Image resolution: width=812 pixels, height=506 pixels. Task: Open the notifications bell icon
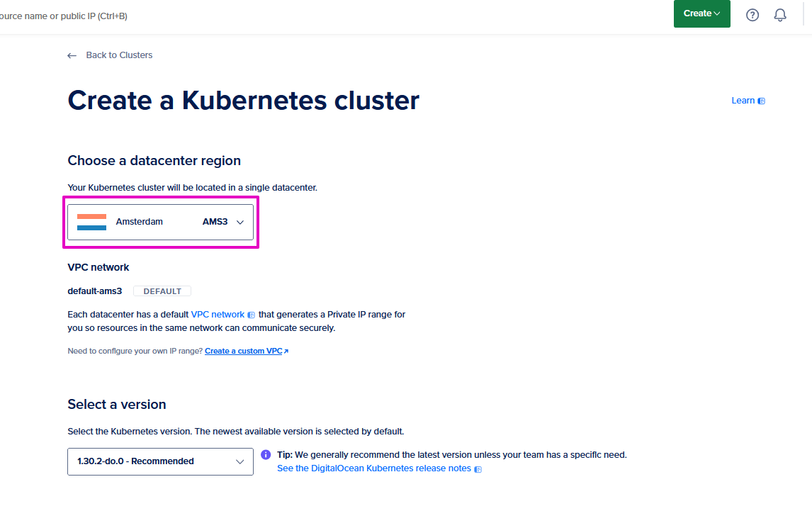(780, 15)
